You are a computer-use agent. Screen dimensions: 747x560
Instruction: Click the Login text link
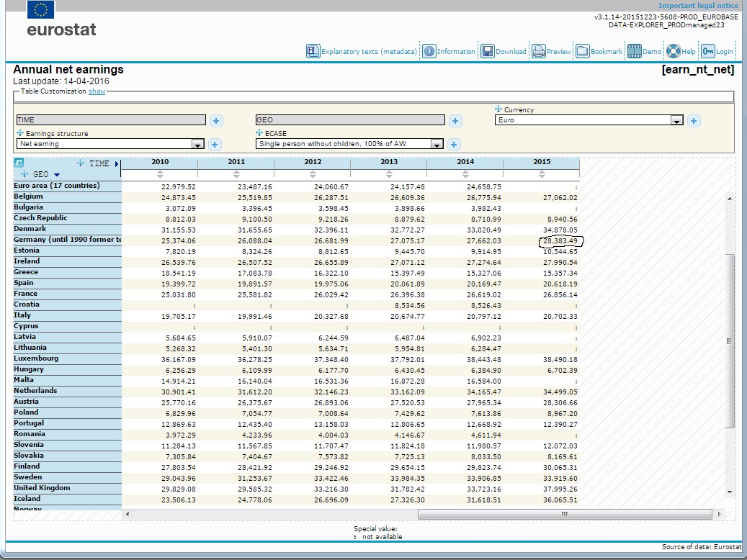[x=725, y=51]
